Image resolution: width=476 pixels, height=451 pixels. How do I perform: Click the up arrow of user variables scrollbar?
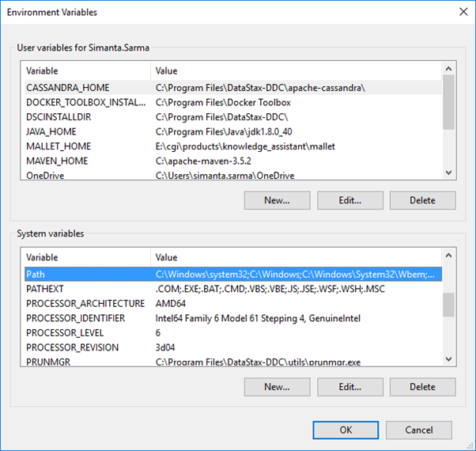tap(448, 69)
